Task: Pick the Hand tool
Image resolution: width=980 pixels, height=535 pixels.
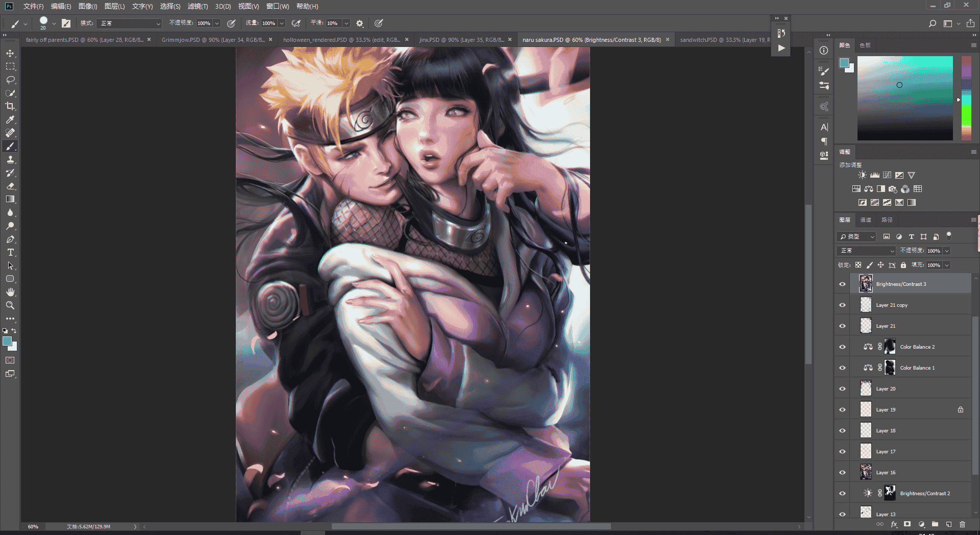Action: coord(10,292)
